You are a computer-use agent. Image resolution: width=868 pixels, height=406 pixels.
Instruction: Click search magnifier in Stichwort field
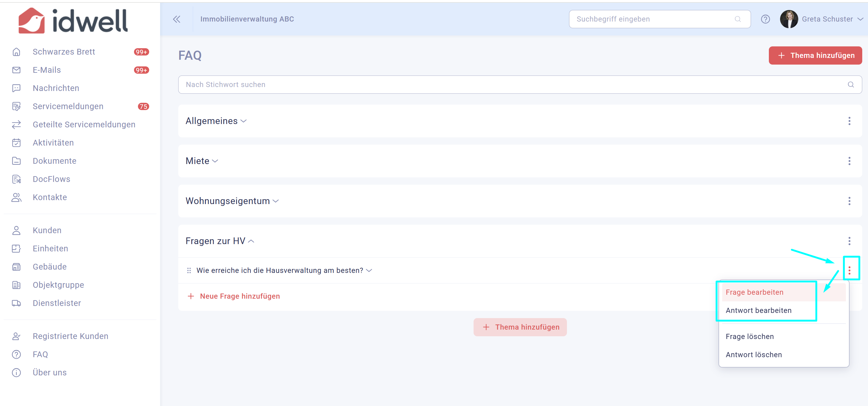point(850,85)
